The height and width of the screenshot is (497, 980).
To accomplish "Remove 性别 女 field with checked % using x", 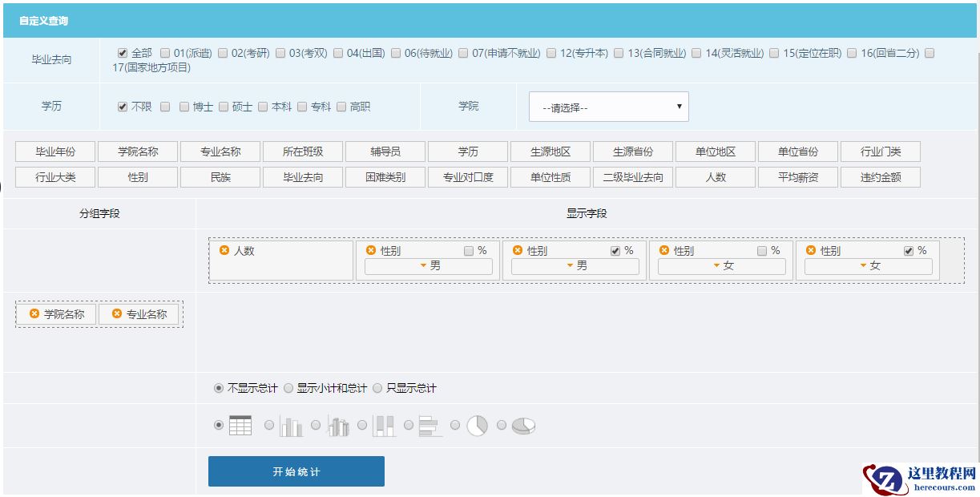I will [811, 250].
